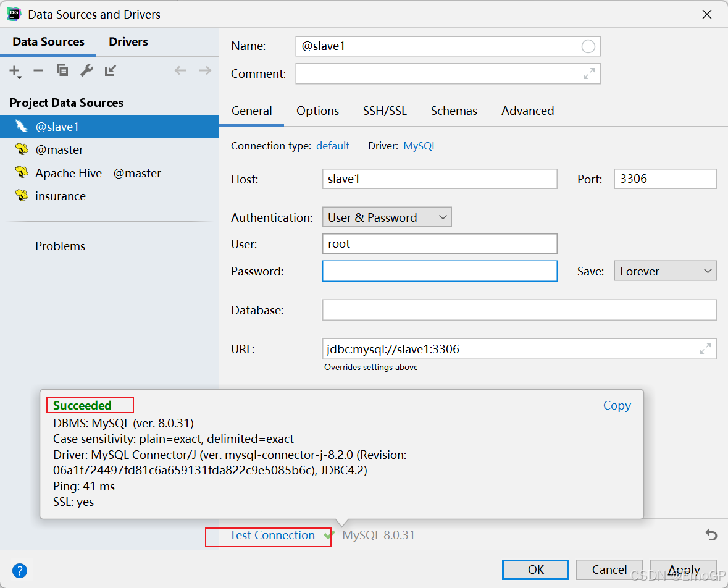Click into the User field

coord(440,244)
